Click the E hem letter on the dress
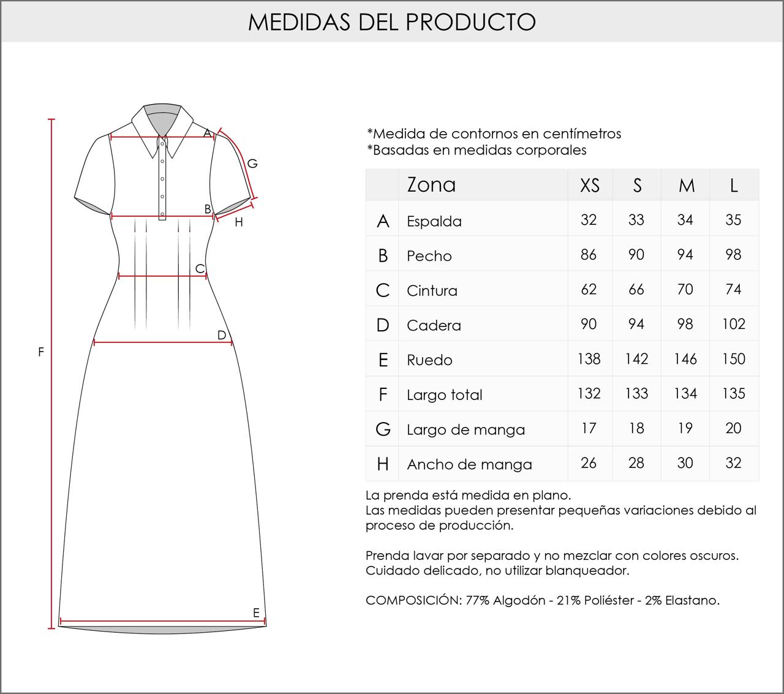The width and height of the screenshot is (784, 694). (x=256, y=613)
